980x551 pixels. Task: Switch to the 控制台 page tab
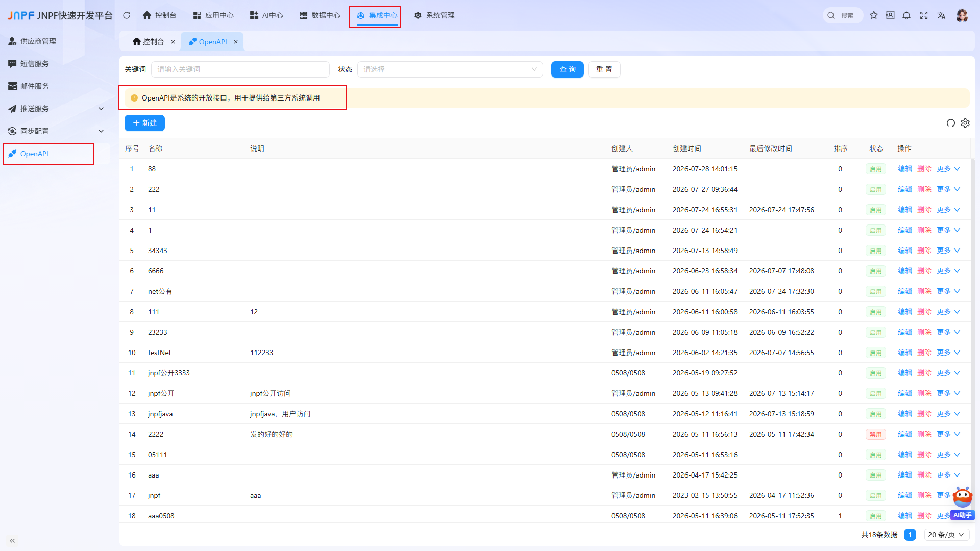[149, 42]
